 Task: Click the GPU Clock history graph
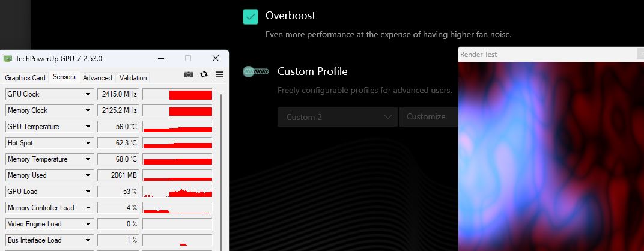coord(177,94)
